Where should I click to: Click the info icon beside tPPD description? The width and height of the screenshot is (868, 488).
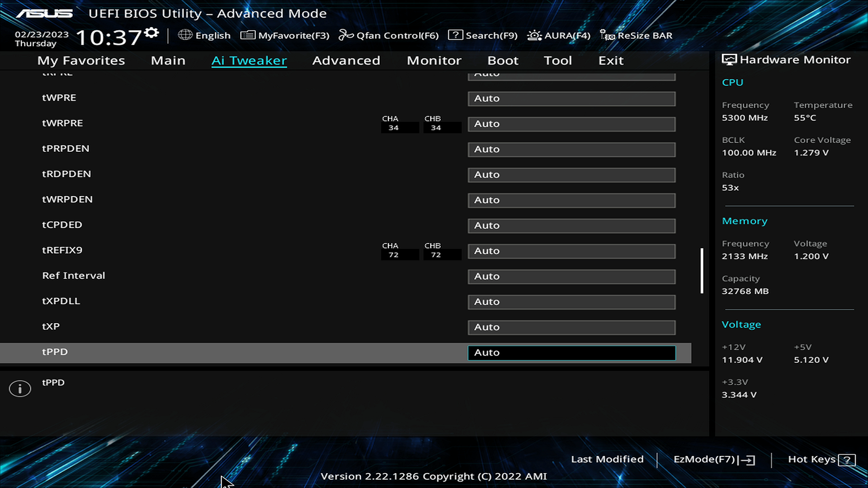click(x=20, y=389)
